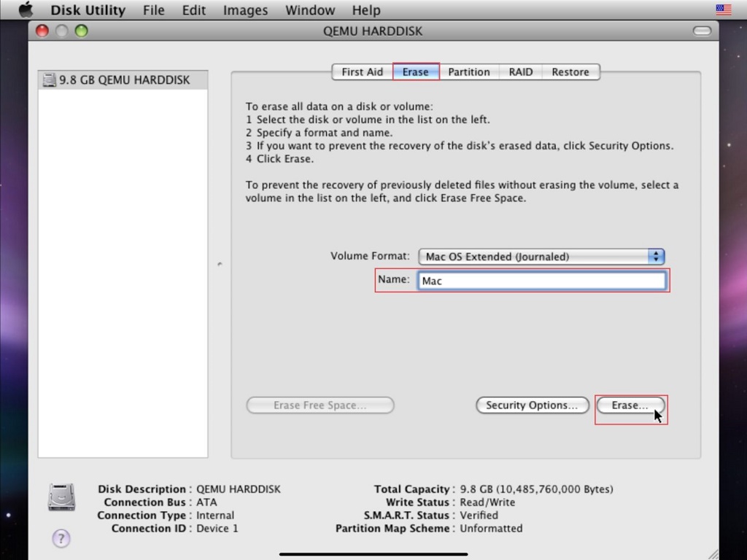Image resolution: width=747 pixels, height=560 pixels.
Task: Open the Disk Utility application menu
Action: coord(88,10)
